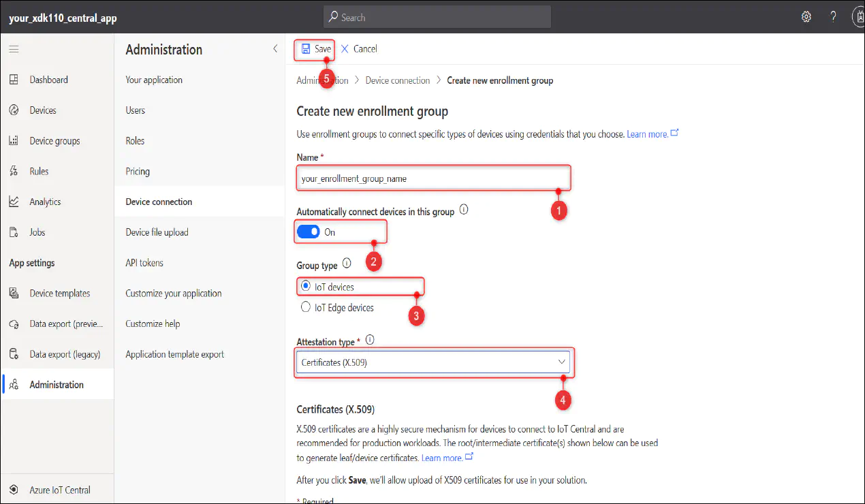The image size is (865, 504).
Task: Click the info icon beside Attestation type
Action: coord(371,340)
